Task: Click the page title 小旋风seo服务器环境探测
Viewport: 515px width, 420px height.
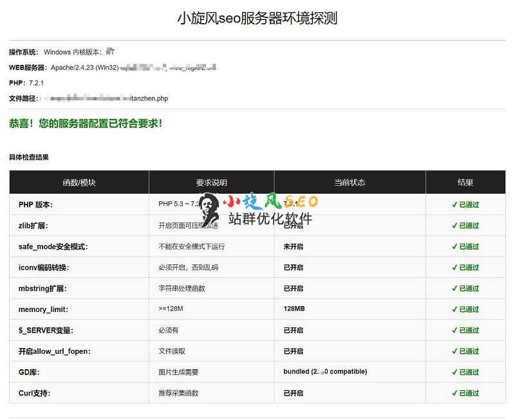Action: click(x=257, y=19)
